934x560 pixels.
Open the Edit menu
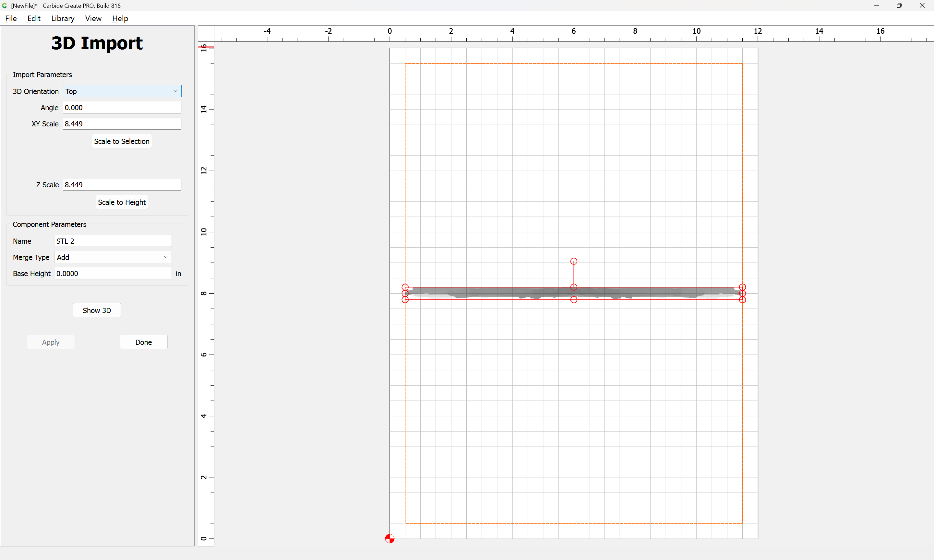pyautogui.click(x=34, y=18)
